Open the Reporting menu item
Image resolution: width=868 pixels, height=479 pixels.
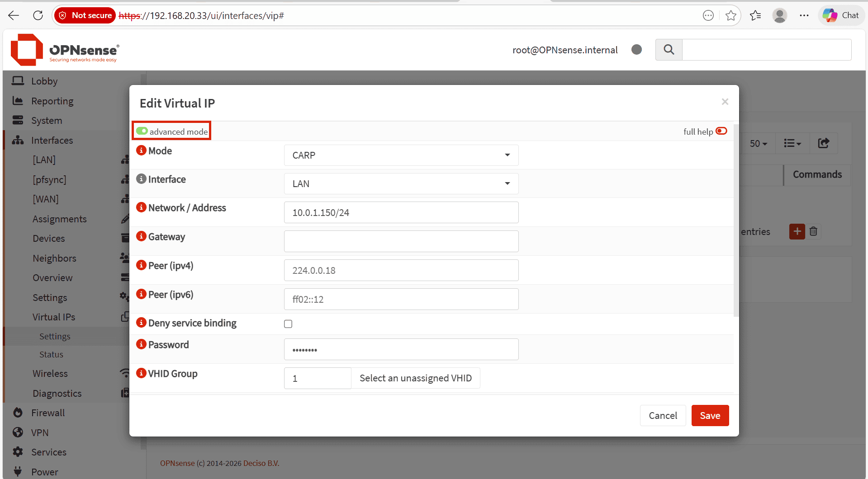click(52, 101)
